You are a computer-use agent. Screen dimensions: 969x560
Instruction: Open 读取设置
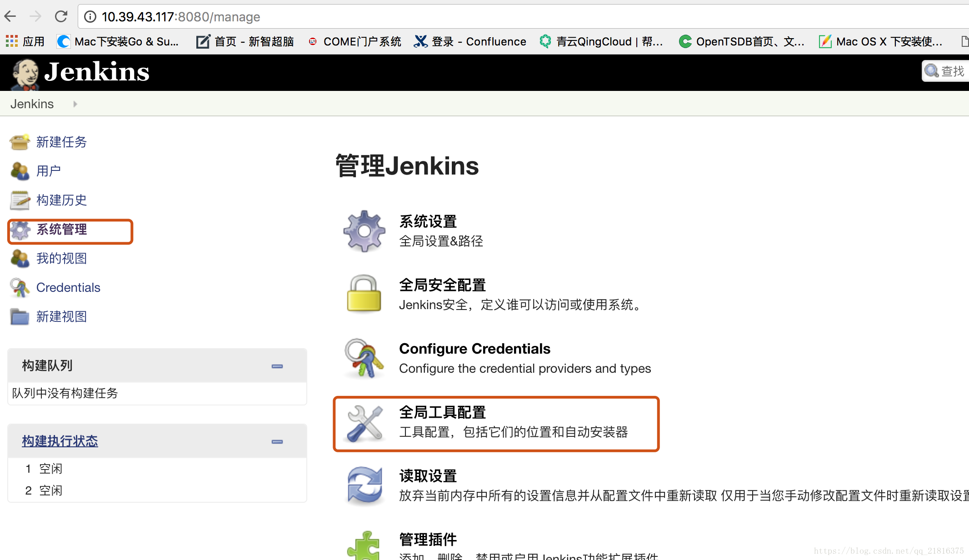[428, 476]
